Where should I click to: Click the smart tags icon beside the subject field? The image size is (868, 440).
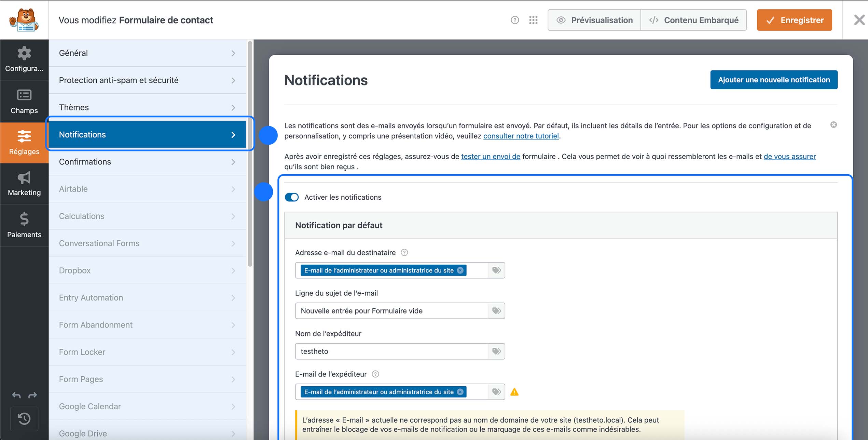tap(496, 310)
